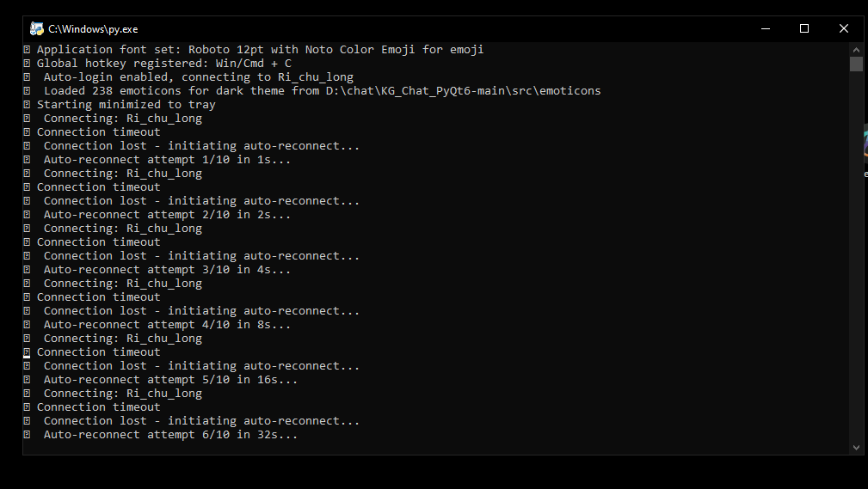
Task: Click the scrollbar up arrow
Action: click(856, 49)
